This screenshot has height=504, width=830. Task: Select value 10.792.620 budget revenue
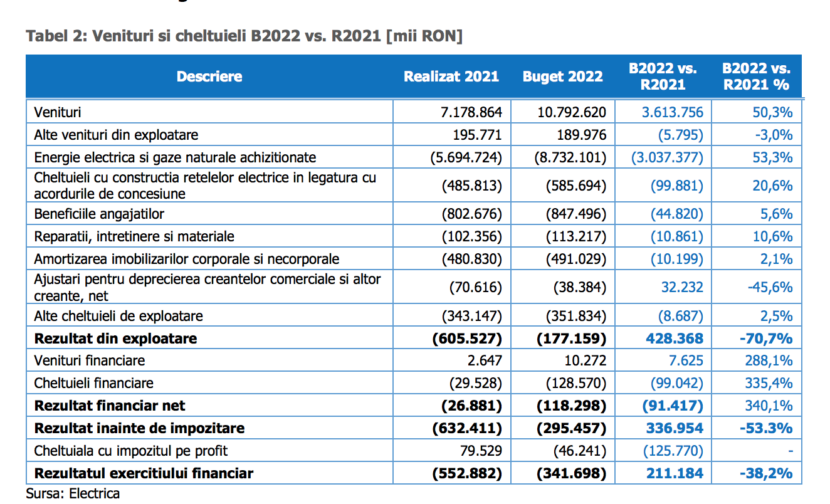(572, 113)
